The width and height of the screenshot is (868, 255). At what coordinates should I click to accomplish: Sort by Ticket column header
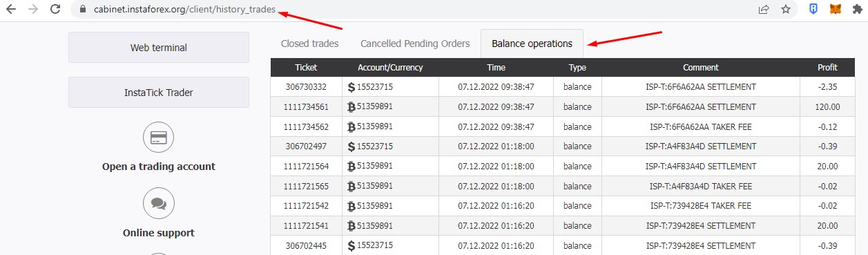(x=306, y=68)
